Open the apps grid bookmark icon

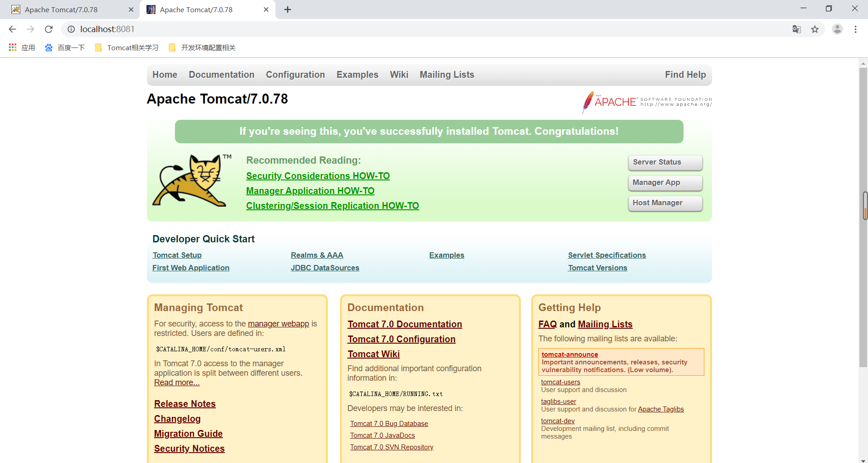(x=13, y=47)
